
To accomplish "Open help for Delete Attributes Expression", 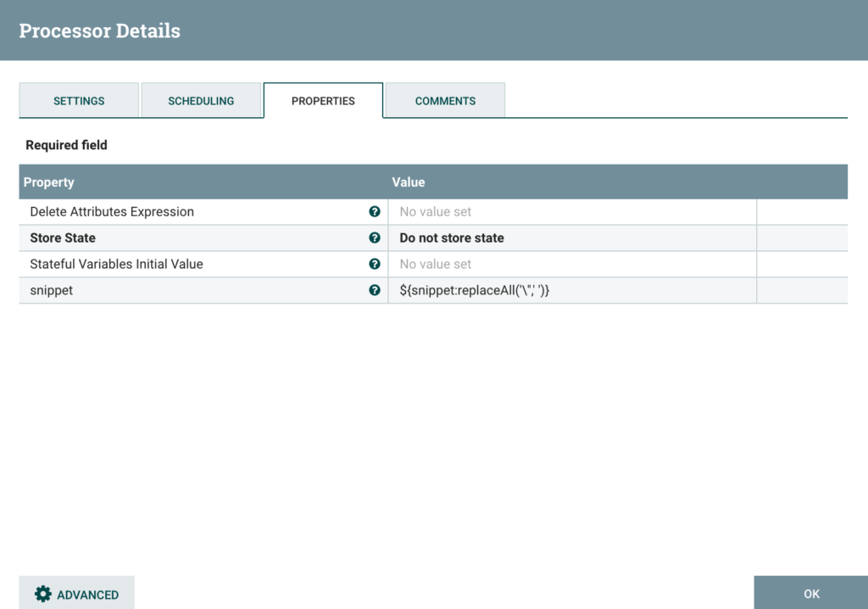I will click(x=374, y=212).
